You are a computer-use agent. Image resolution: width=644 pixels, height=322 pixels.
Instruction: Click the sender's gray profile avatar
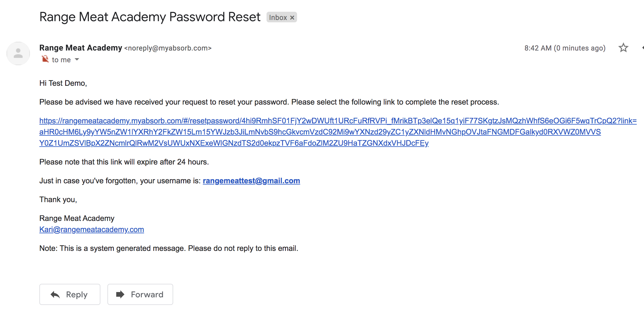click(18, 53)
